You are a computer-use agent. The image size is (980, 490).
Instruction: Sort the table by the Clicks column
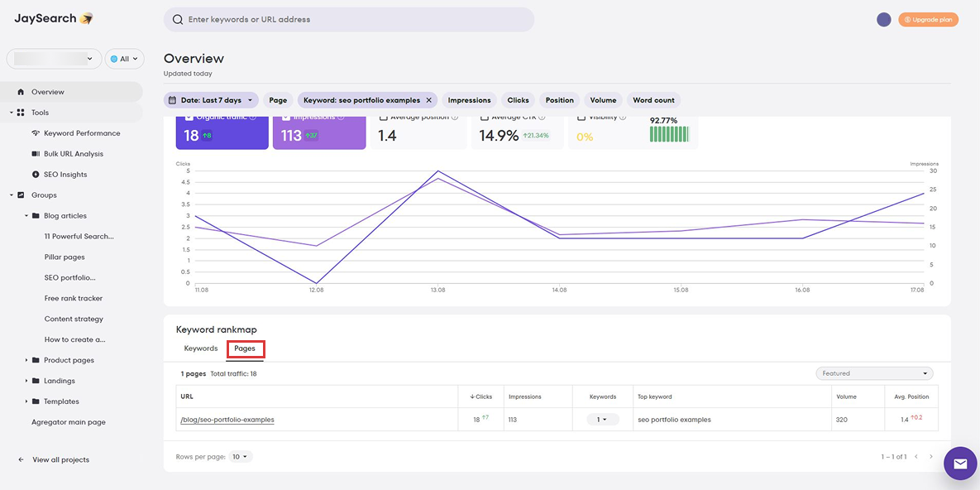[x=480, y=396]
